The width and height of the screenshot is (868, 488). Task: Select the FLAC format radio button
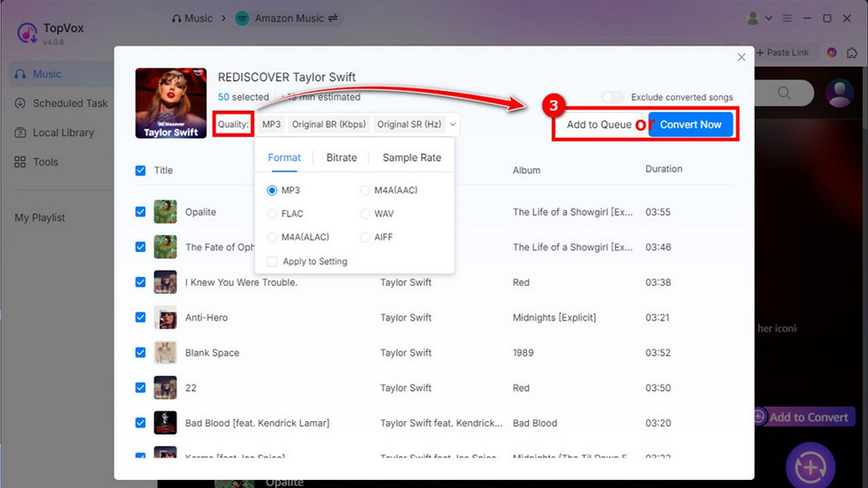click(x=272, y=214)
